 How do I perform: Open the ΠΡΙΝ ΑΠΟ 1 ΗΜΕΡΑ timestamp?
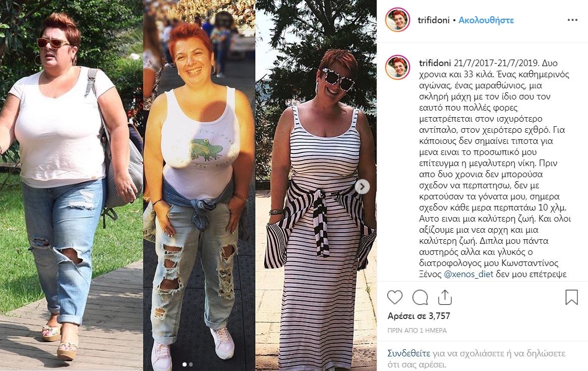coord(417,331)
